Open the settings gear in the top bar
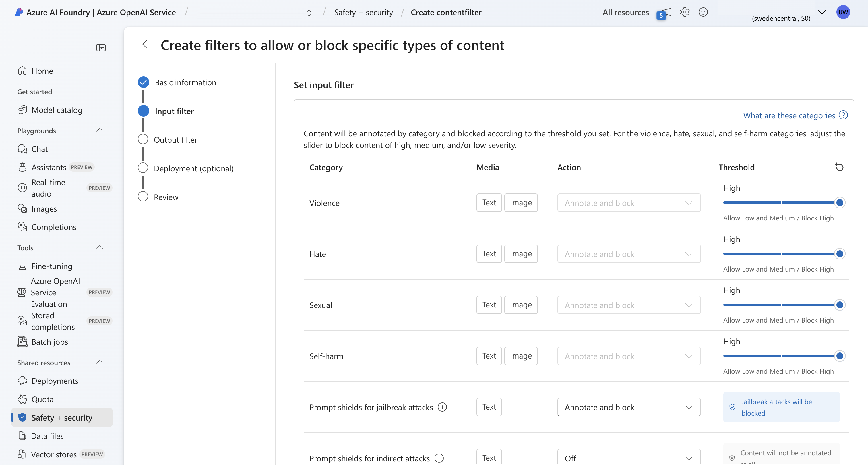Viewport: 868px width, 465px height. pyautogui.click(x=685, y=12)
